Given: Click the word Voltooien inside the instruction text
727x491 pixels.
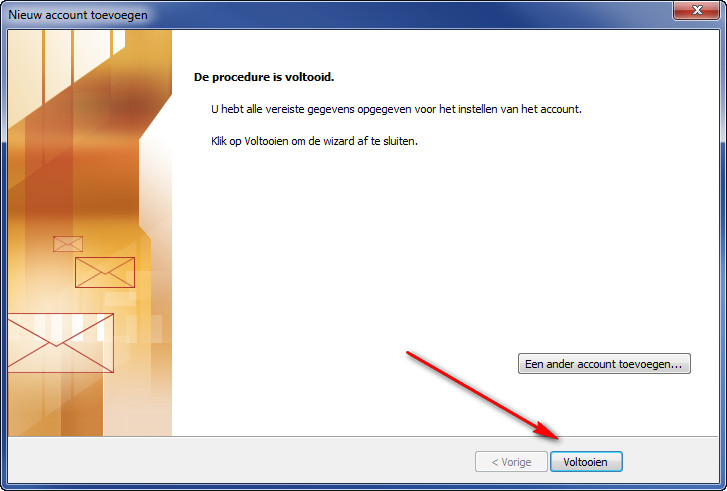Looking at the screenshot, I should coord(266,141).
